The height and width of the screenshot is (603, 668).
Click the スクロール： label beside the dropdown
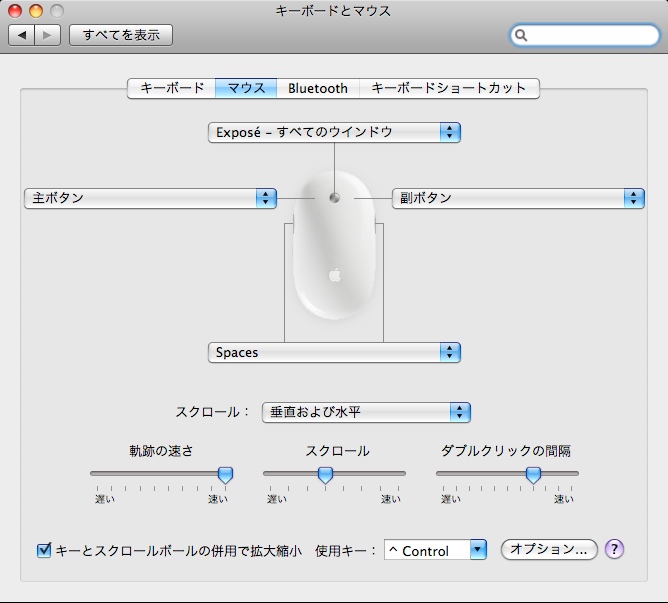point(212,412)
